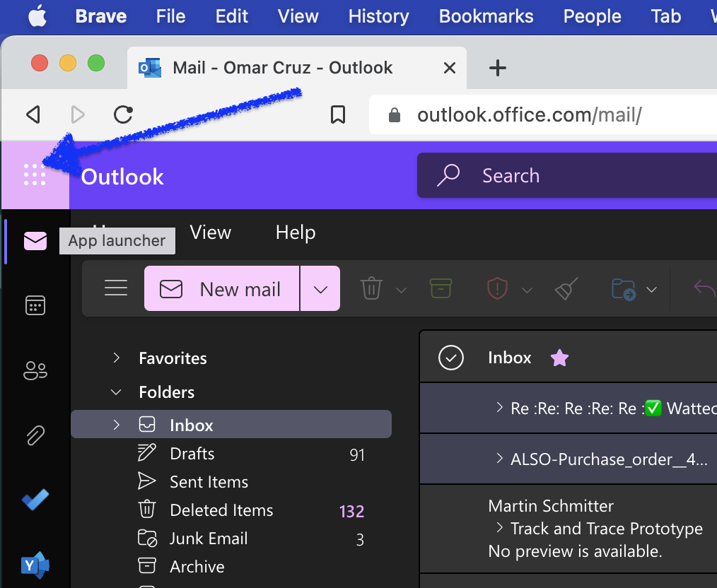Expand the New mail dropdown arrow
Screen dimensions: 717x588
click(320, 289)
